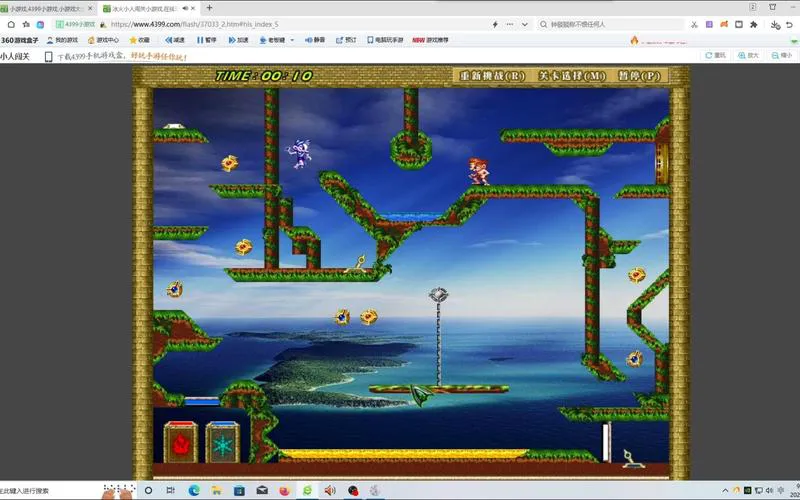Expand the system tray hidden icons chevron
Screen dimensions: 800x500
coord(725,491)
